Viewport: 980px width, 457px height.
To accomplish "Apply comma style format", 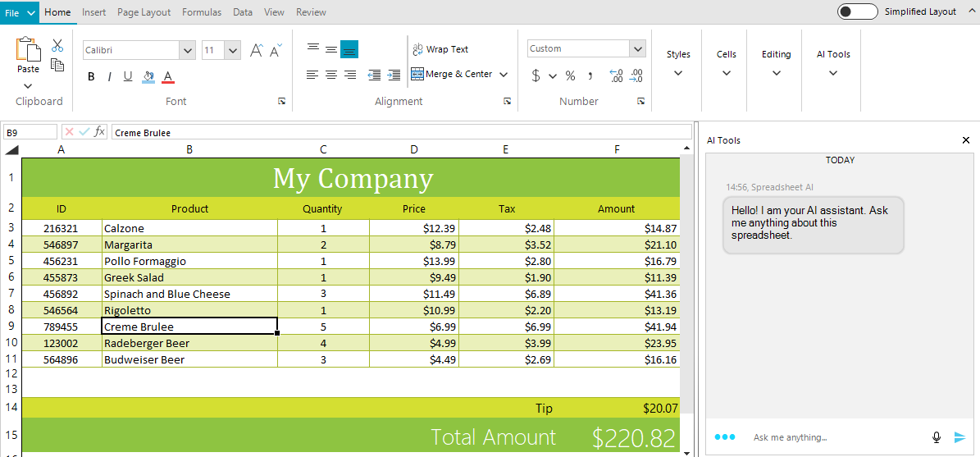I will pyautogui.click(x=590, y=75).
